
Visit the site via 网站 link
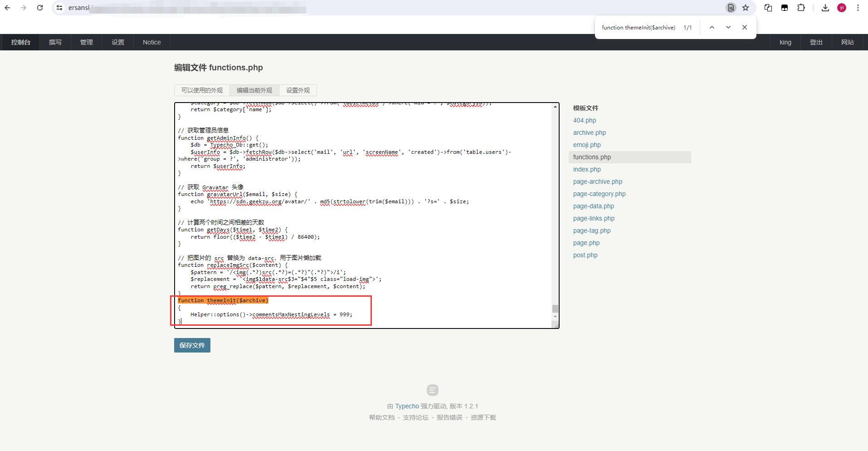point(848,42)
